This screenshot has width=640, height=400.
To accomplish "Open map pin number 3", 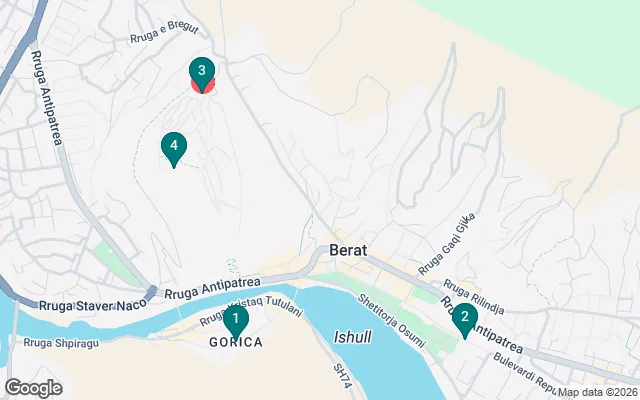I will pyautogui.click(x=202, y=72).
